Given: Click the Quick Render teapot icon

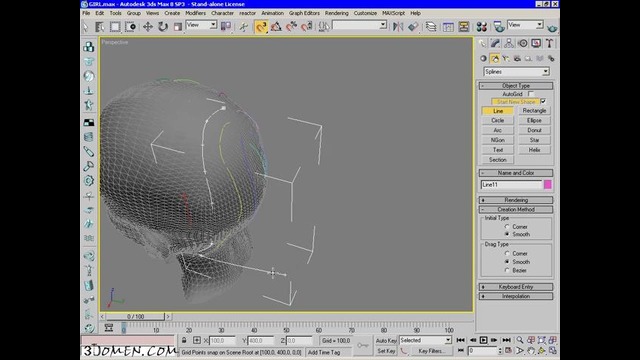Looking at the screenshot, I should [x=552, y=27].
